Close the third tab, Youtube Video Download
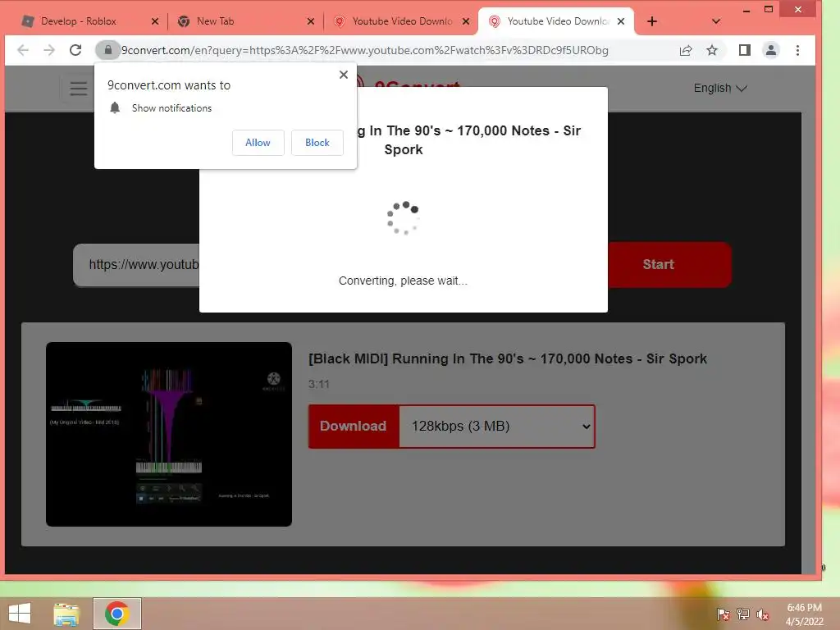The height and width of the screenshot is (630, 840). (466, 21)
